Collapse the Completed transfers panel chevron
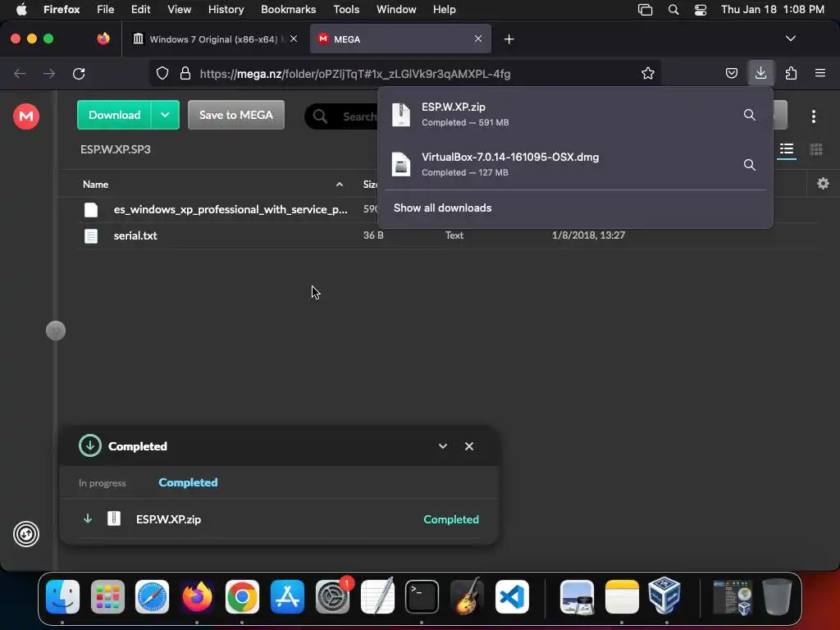Screen dimensions: 840x630 (x=442, y=446)
